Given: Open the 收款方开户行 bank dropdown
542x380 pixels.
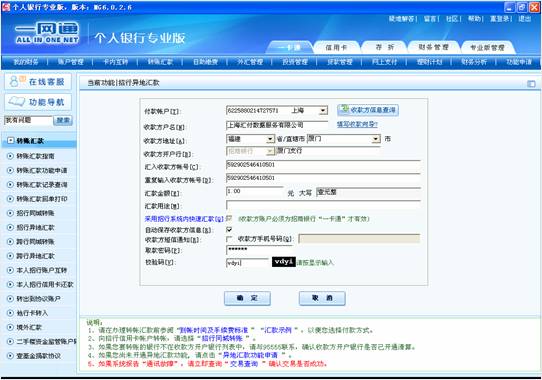Looking at the screenshot, I should point(270,151).
